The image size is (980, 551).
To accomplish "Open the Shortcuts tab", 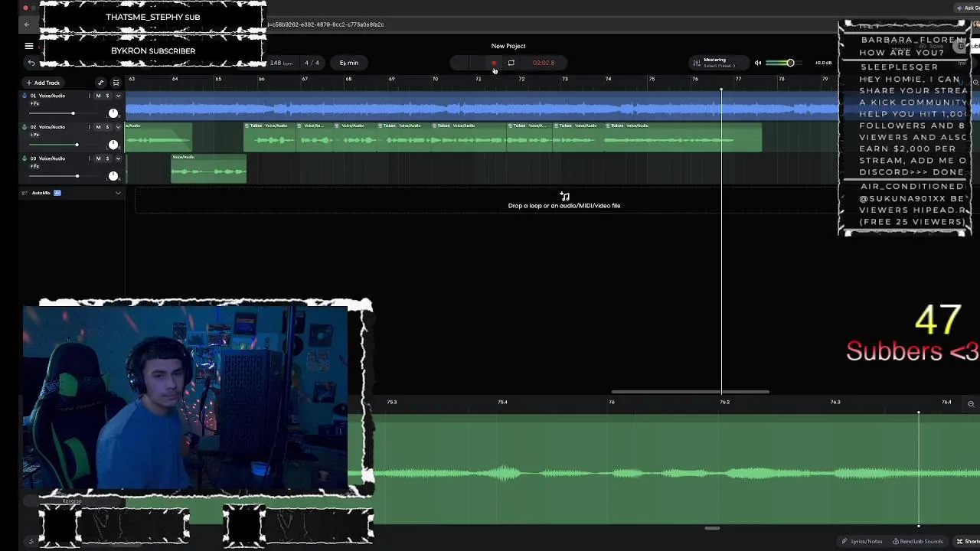I will tap(968, 541).
